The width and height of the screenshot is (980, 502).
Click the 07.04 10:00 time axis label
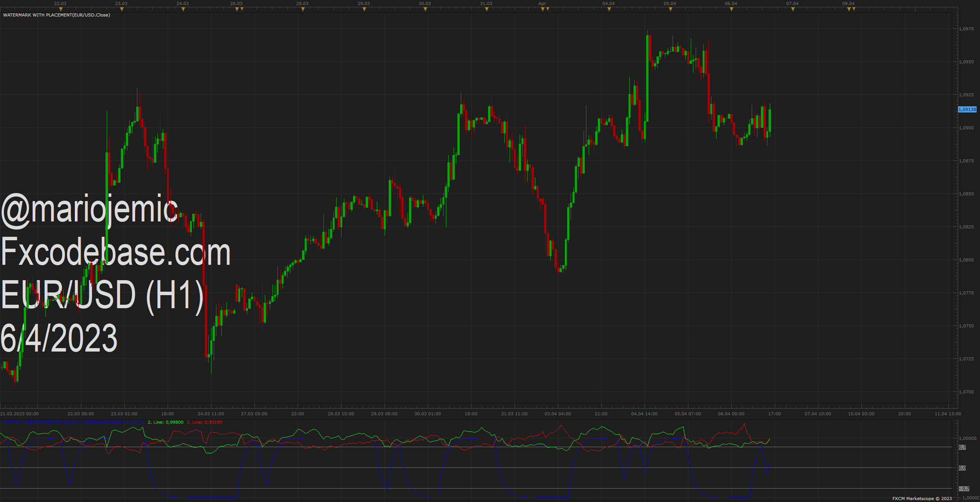click(x=818, y=414)
